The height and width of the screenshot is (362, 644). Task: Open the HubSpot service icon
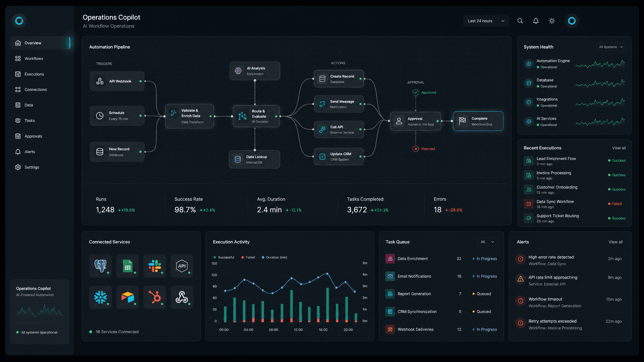(154, 297)
